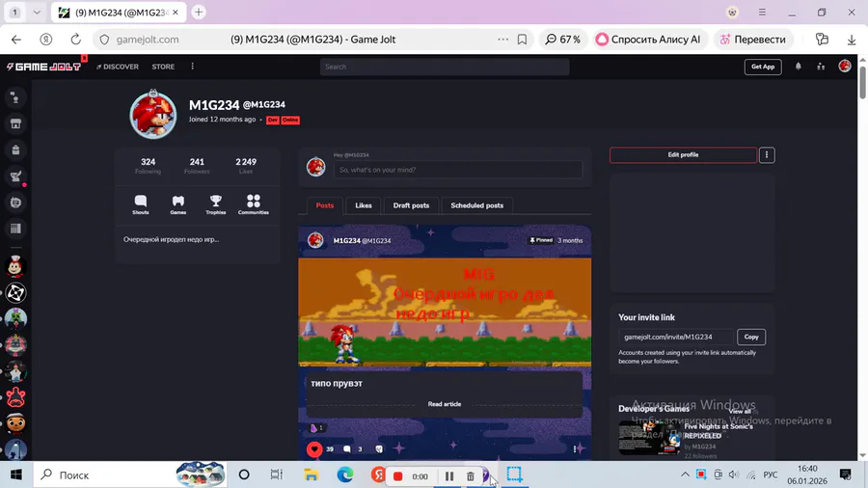The width and height of the screenshot is (868, 488).
Task: Open Five Nights at Sonic's REPIXELED thumbnail
Action: (649, 438)
